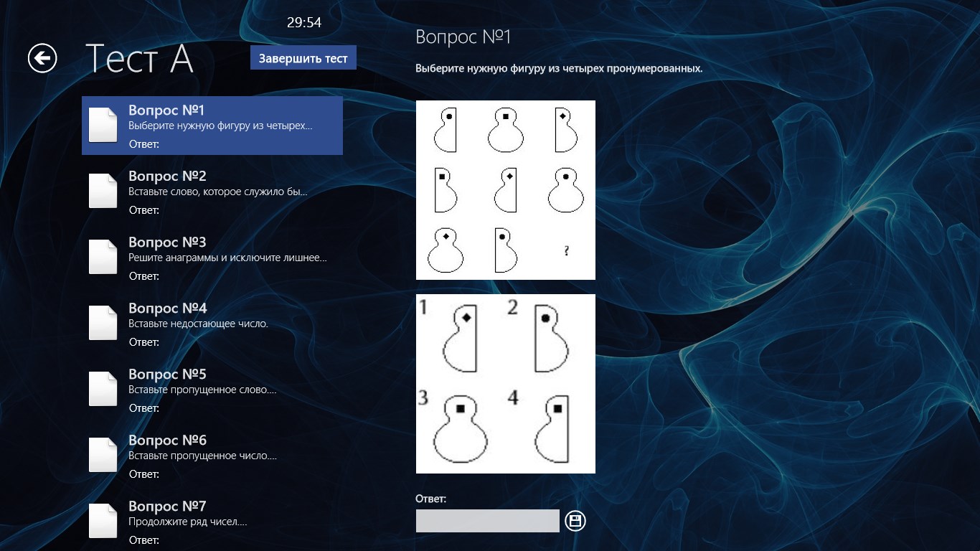Click the document icon of Вопрос №2
Viewport: 980px width, 551px height.
tap(103, 191)
